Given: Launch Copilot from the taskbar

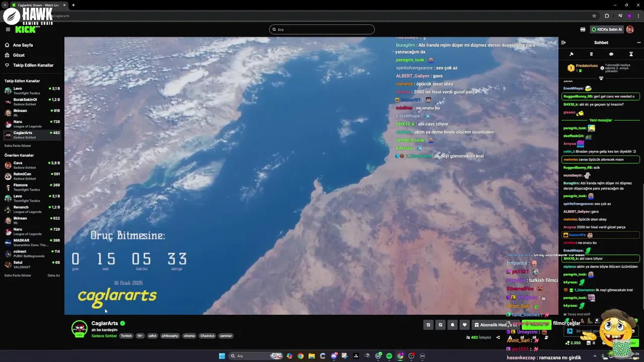Looking at the screenshot, I should coord(289,356).
